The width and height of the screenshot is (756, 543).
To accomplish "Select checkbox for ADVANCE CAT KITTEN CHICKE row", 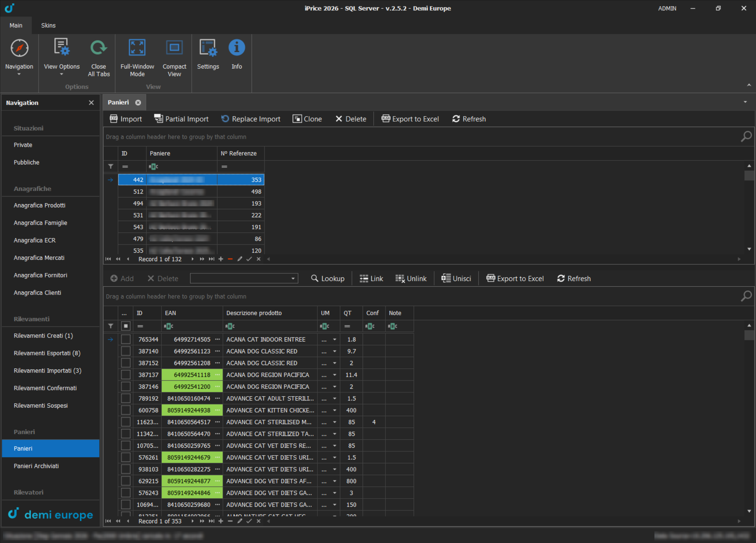I will tap(126, 410).
